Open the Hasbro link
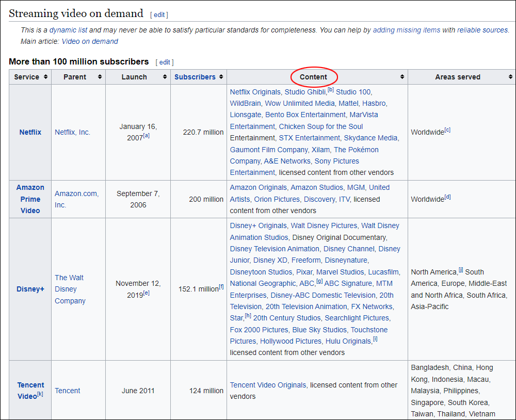This screenshot has width=516, height=420. [374, 103]
